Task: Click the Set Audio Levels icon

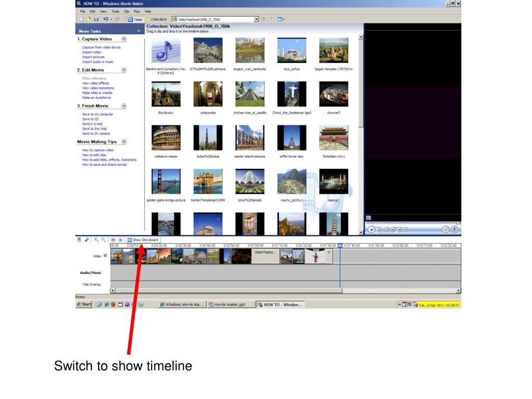Action: pos(79,240)
